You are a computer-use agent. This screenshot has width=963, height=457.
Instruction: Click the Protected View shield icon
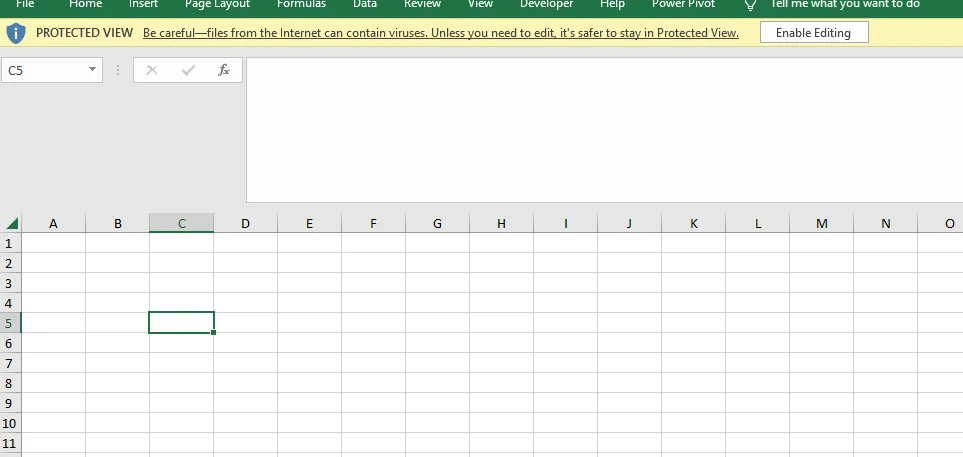16,33
